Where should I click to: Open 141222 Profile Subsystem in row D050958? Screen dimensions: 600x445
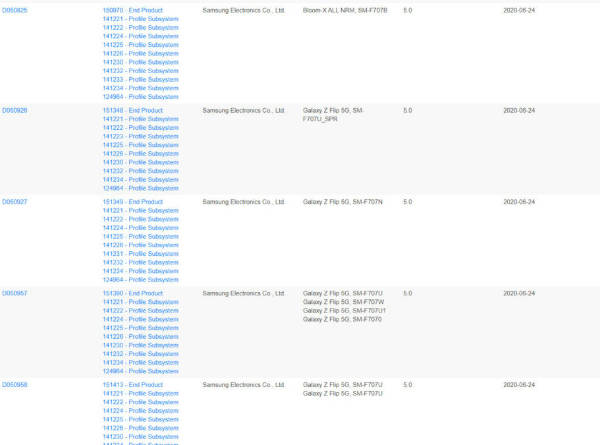(140, 402)
